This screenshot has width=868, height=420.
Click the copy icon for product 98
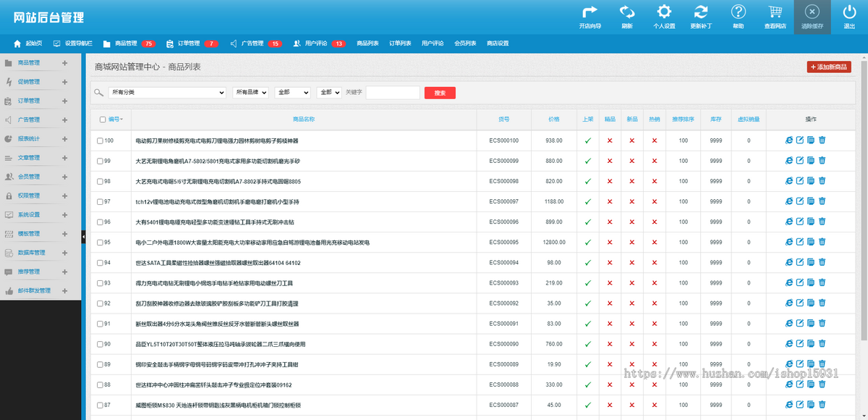click(811, 181)
